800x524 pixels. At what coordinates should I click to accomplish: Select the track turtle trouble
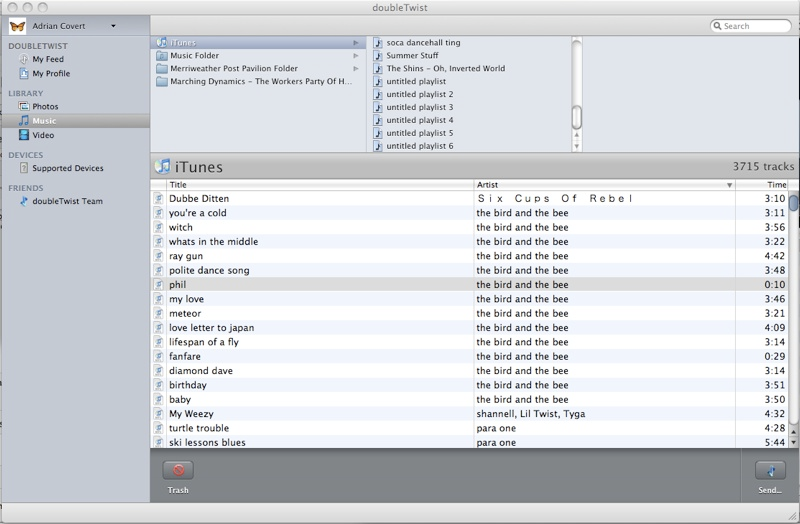coord(469,428)
